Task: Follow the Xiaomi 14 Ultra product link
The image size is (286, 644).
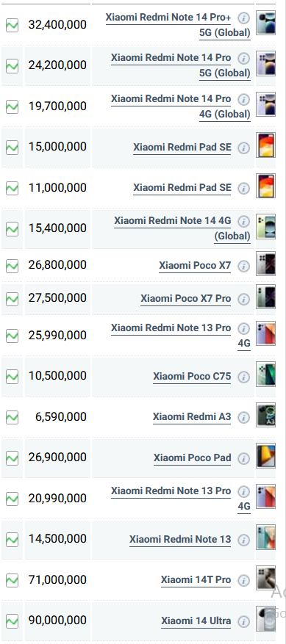Action: [196, 621]
